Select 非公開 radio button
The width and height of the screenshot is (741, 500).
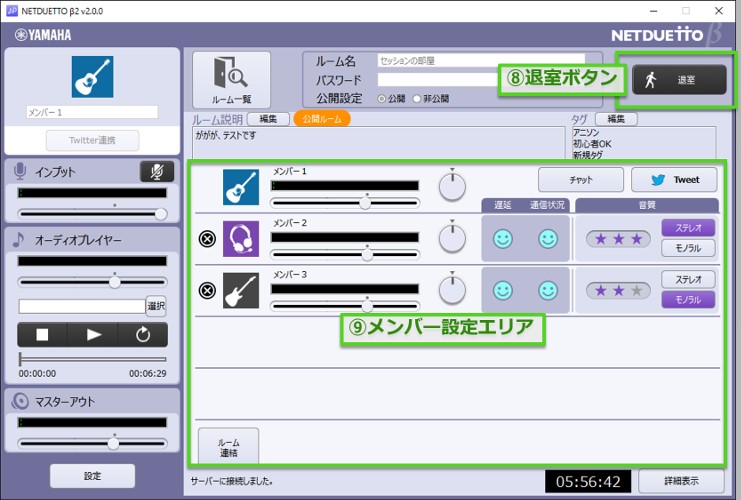click(x=416, y=99)
